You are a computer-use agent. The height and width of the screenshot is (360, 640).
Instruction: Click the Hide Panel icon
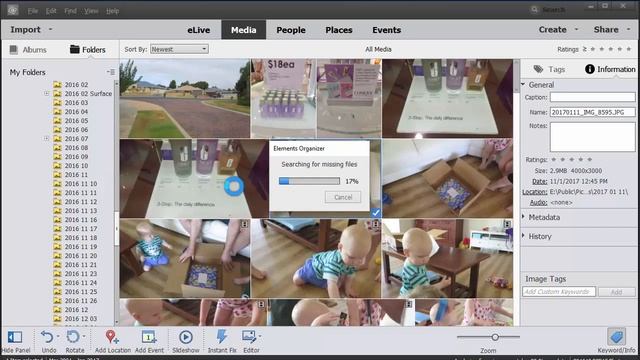(15, 337)
